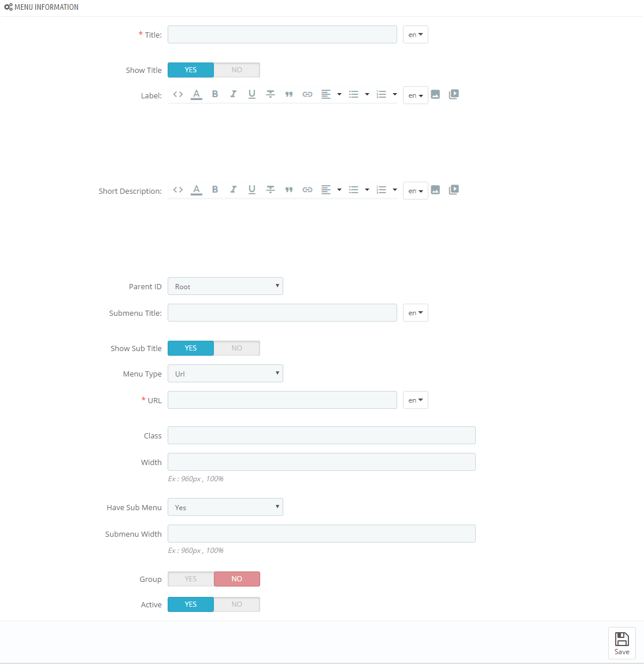Insert link in Short Description editor
This screenshot has width=644, height=664.
coord(308,190)
